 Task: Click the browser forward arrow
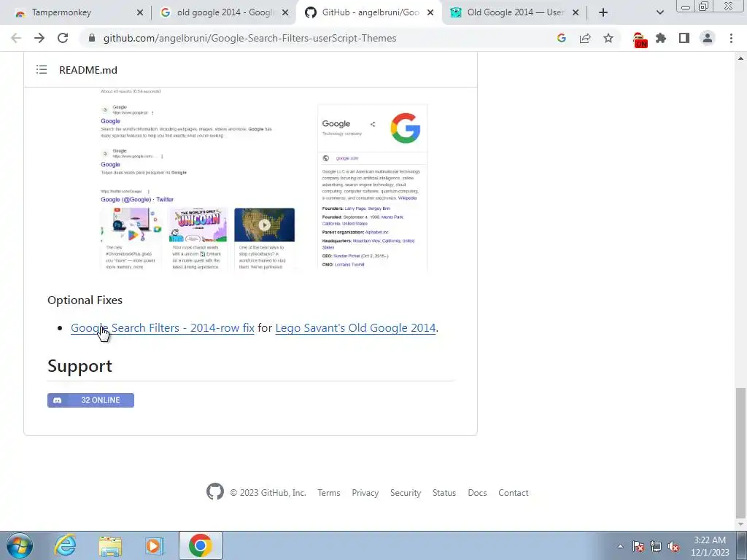39,38
